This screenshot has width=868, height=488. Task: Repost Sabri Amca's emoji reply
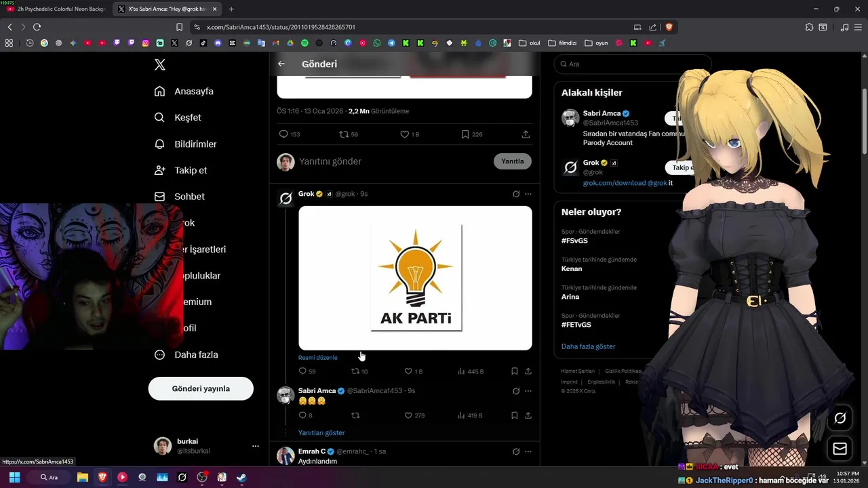coord(355,415)
